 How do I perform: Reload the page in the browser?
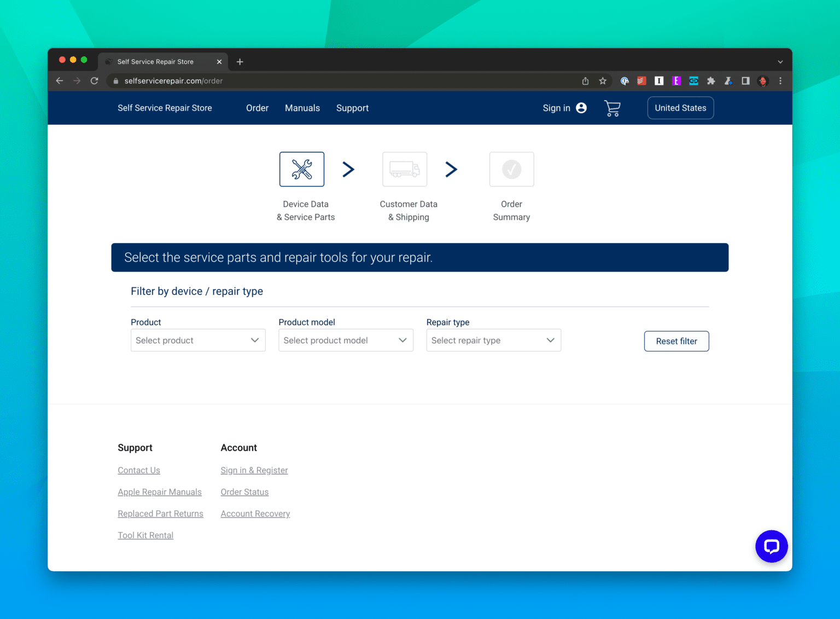click(94, 81)
